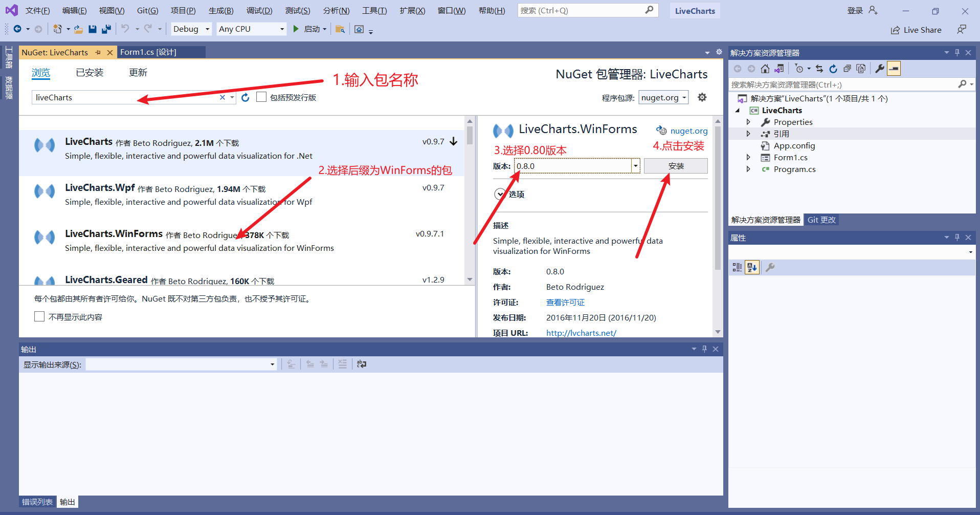Expand the Form1.cs node

(748, 157)
